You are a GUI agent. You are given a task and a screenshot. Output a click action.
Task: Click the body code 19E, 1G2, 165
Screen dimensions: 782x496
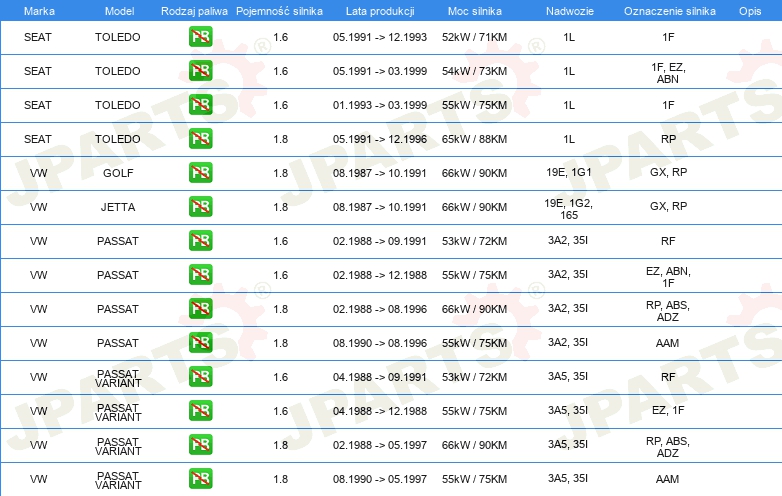tap(569, 209)
